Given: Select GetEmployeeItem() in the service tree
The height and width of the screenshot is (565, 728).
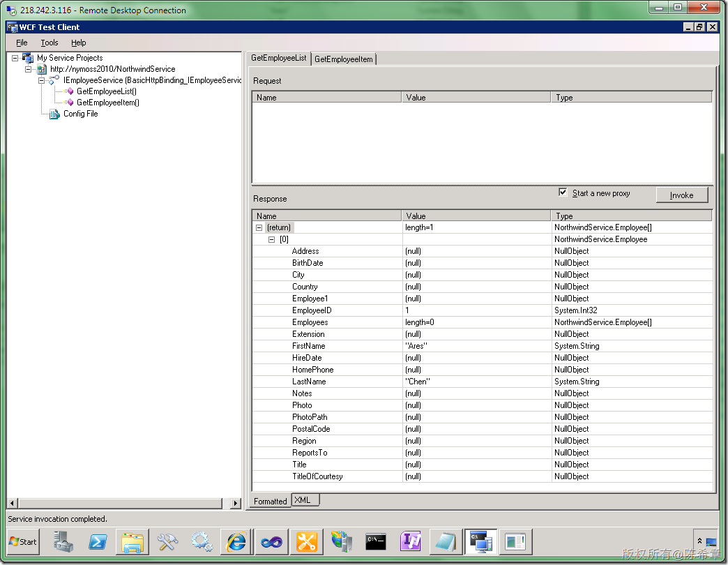Looking at the screenshot, I should pos(107,103).
